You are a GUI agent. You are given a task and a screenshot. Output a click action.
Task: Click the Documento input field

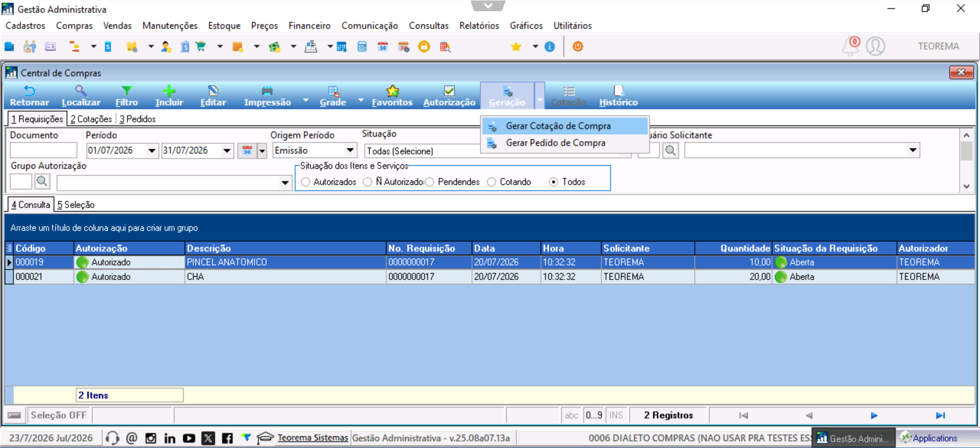click(43, 151)
